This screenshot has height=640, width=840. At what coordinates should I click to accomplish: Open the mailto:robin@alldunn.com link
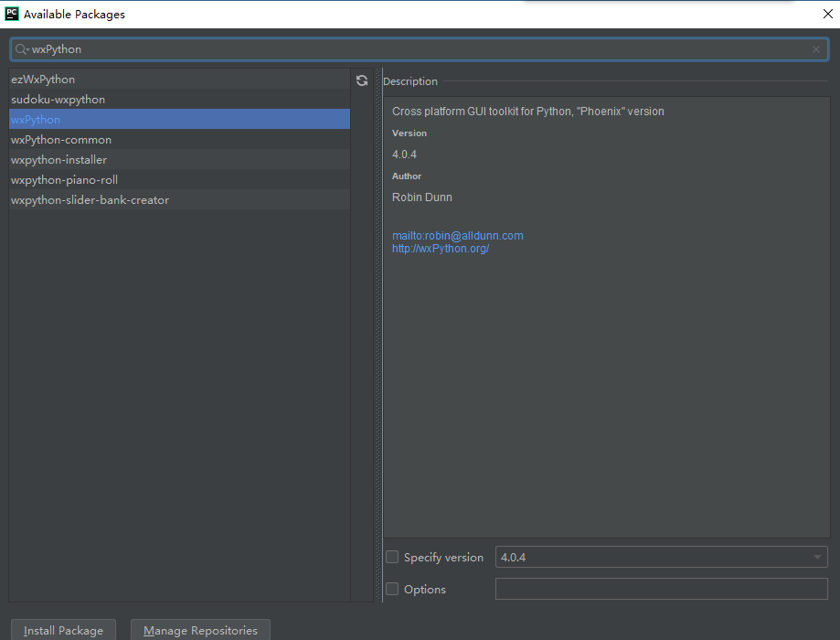(x=457, y=236)
